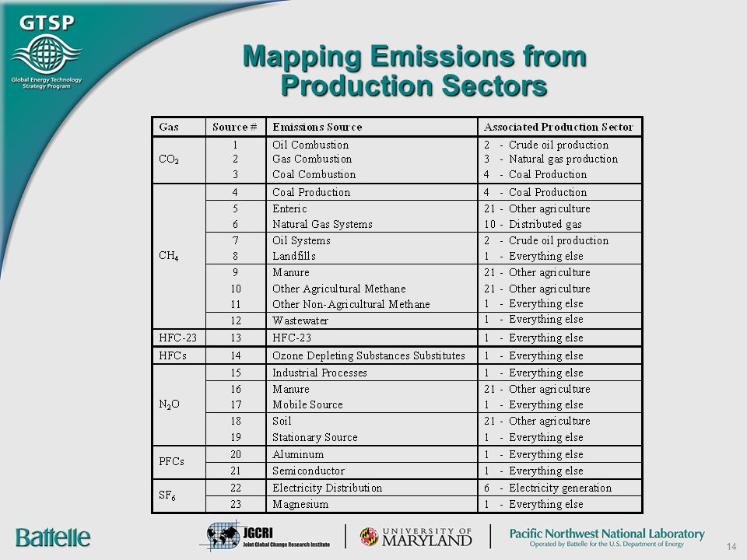
Task: Click the slide title 'Mapping Emissions from Production Sectors'
Action: [415, 71]
